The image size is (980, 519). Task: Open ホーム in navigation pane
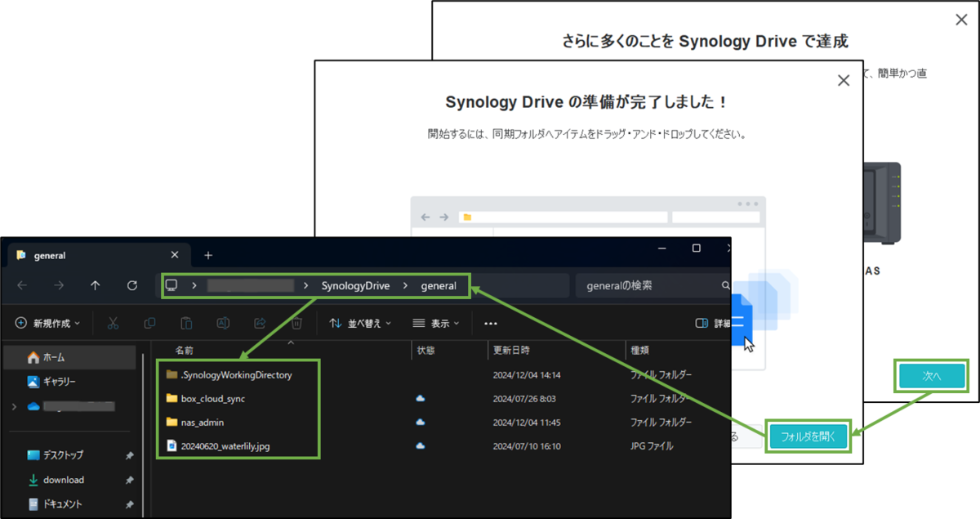[x=70, y=357]
